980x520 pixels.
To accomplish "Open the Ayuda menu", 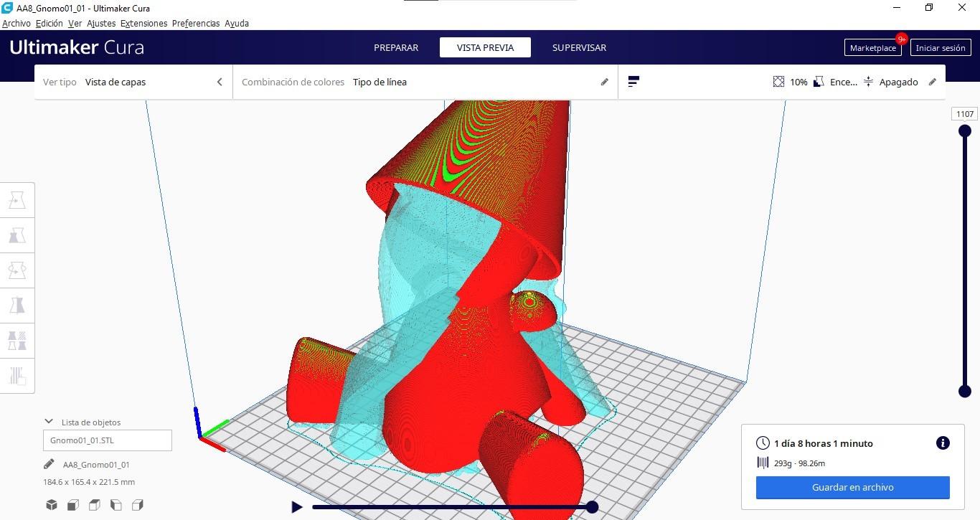I will [x=237, y=23].
